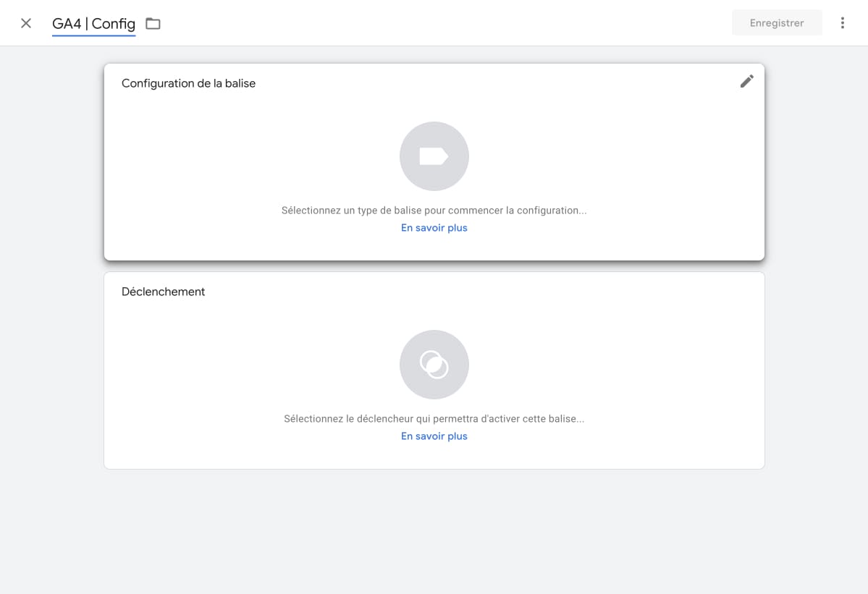
Task: Open the three-dot more options menu
Action: pyautogui.click(x=843, y=22)
